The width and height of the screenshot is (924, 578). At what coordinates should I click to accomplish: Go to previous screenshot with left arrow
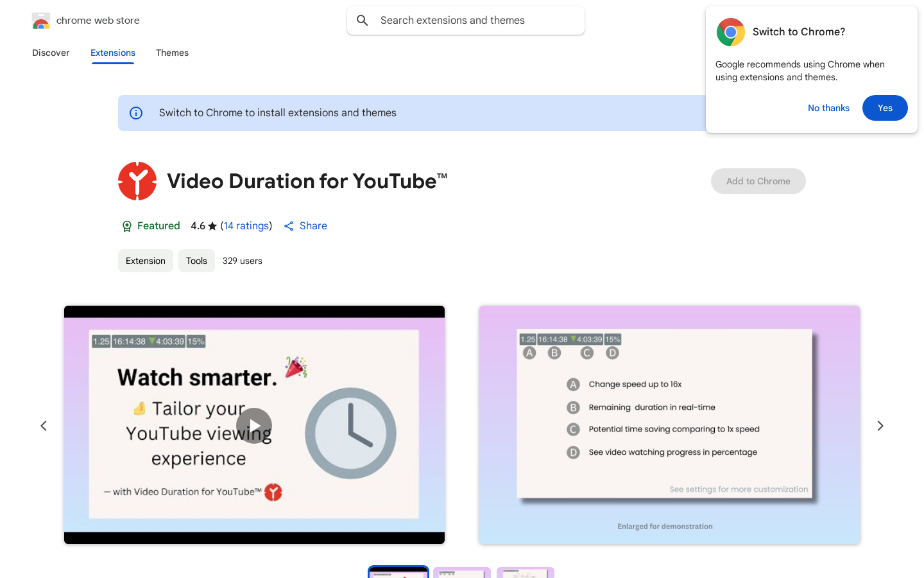tap(44, 426)
